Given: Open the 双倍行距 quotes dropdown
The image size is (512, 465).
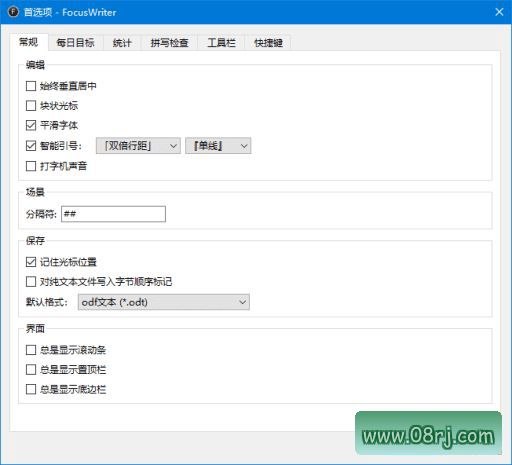Looking at the screenshot, I should [138, 146].
